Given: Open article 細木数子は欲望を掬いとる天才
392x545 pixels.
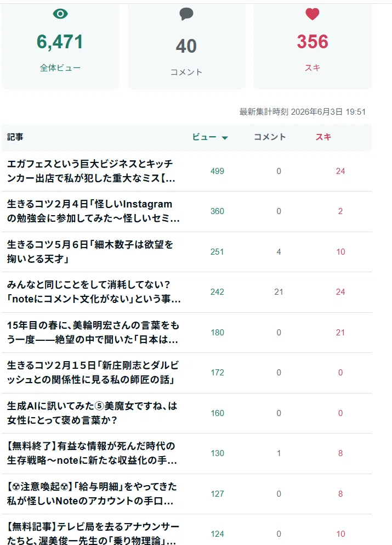Looking at the screenshot, I should 90,252.
